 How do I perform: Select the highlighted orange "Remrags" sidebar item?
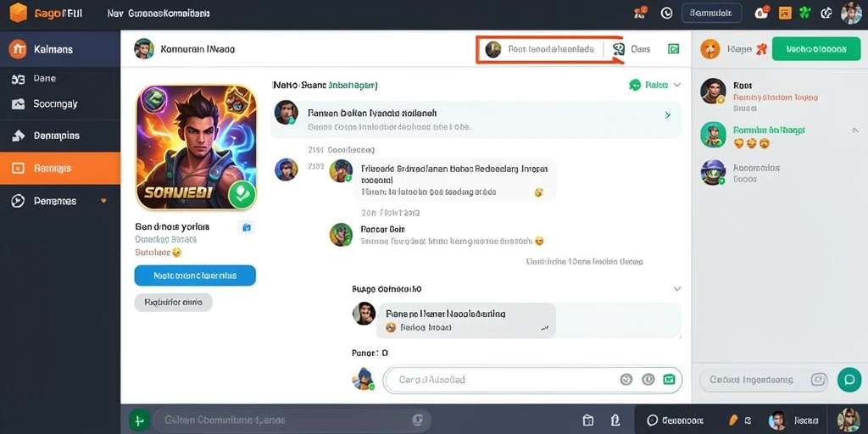[60, 168]
